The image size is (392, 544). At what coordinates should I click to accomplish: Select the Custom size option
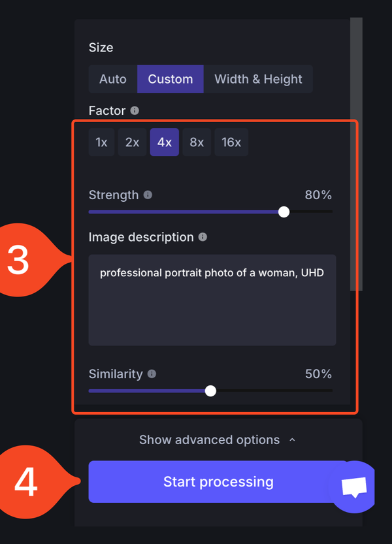click(x=170, y=79)
